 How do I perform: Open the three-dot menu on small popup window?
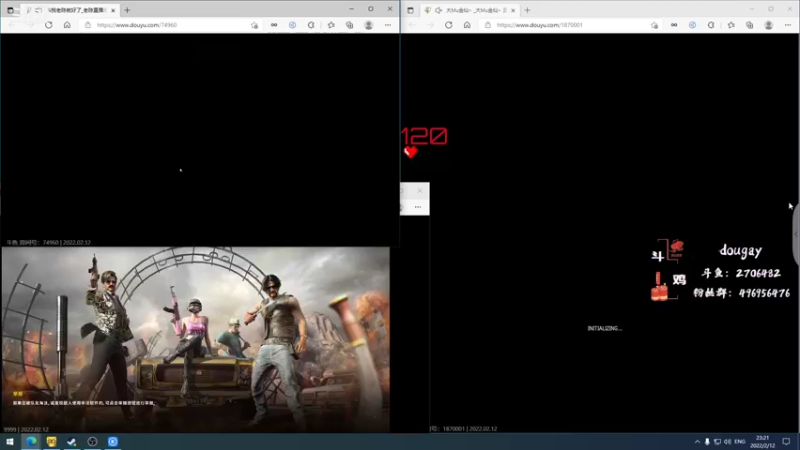click(x=418, y=207)
